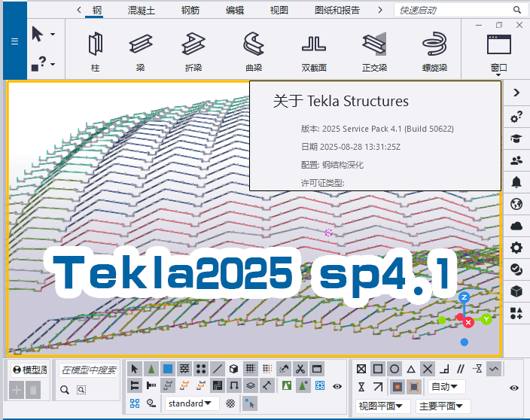This screenshot has width=530, height=420.
Task: Toggle the select construction lines switch
Action: pyautogui.click(x=218, y=369)
